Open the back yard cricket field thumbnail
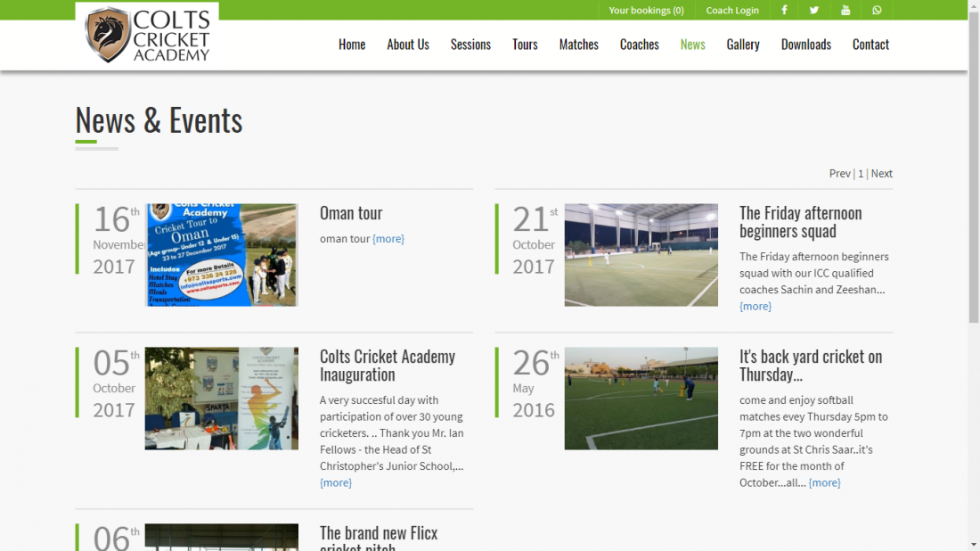The width and height of the screenshot is (980, 551). [641, 399]
